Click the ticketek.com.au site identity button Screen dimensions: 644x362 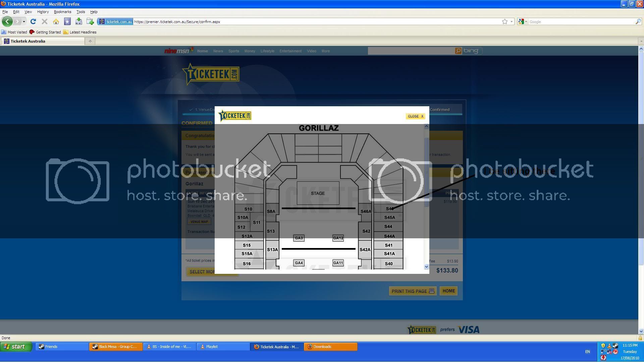pyautogui.click(x=115, y=22)
